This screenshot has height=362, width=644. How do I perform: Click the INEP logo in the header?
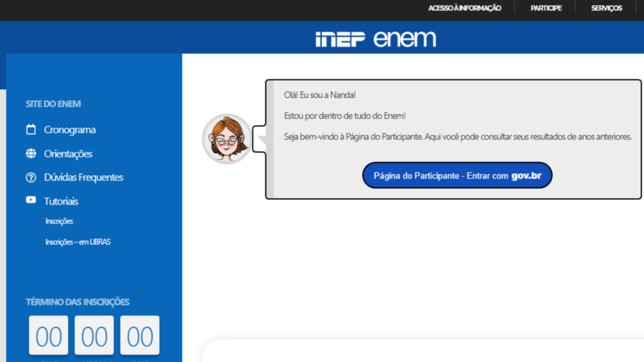(x=340, y=39)
